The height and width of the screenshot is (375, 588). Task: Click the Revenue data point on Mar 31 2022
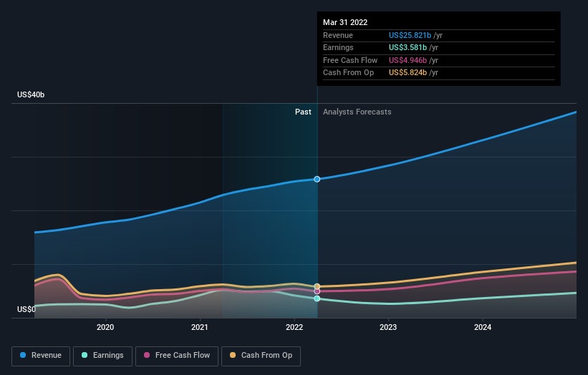point(317,180)
